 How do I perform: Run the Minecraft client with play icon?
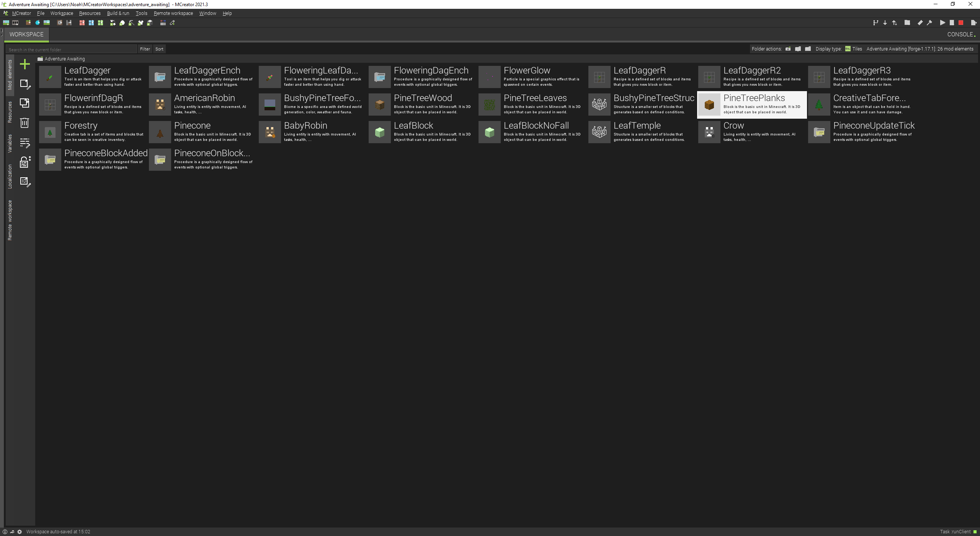(943, 23)
